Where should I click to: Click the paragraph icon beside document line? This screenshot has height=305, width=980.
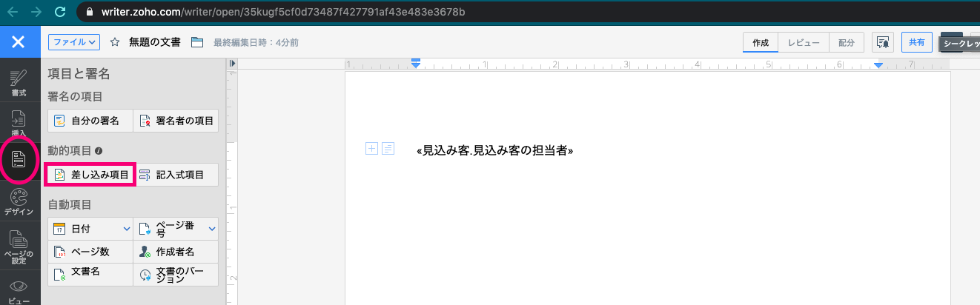pyautogui.click(x=388, y=149)
